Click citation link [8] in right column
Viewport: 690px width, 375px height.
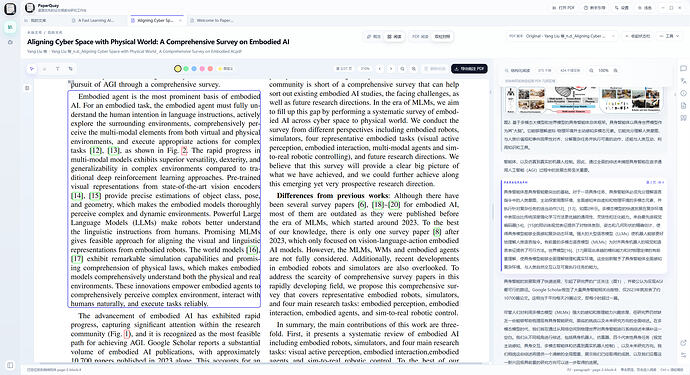[x=437, y=232]
